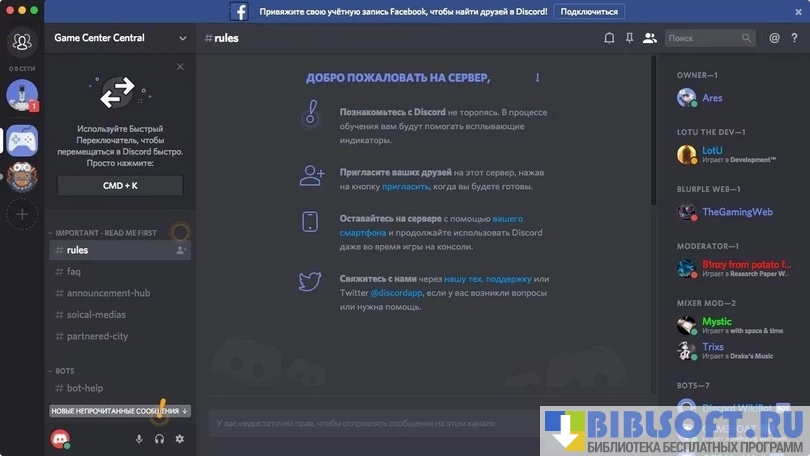Open Game Center Central server dropdown
Screen dimensions: 810x456
pyautogui.click(x=182, y=38)
